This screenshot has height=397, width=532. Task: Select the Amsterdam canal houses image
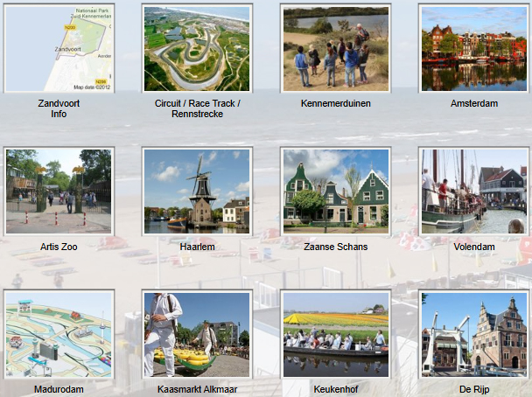pos(473,48)
